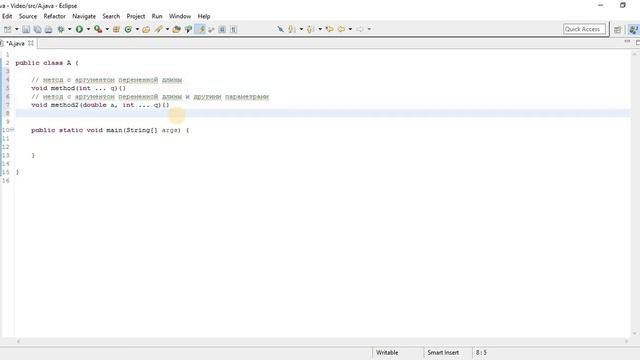
Task: Click the New file wizard icon
Action: [x=7, y=29]
